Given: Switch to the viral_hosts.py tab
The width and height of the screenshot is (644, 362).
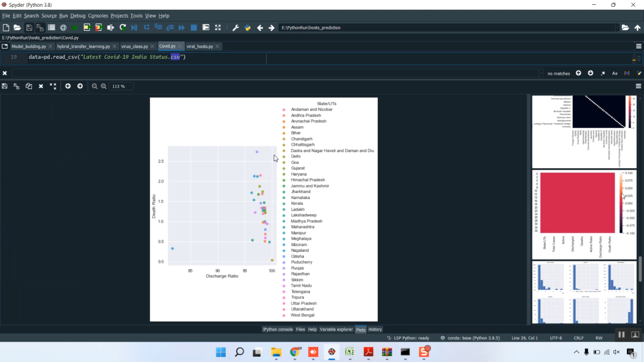Looking at the screenshot, I should click(200, 46).
